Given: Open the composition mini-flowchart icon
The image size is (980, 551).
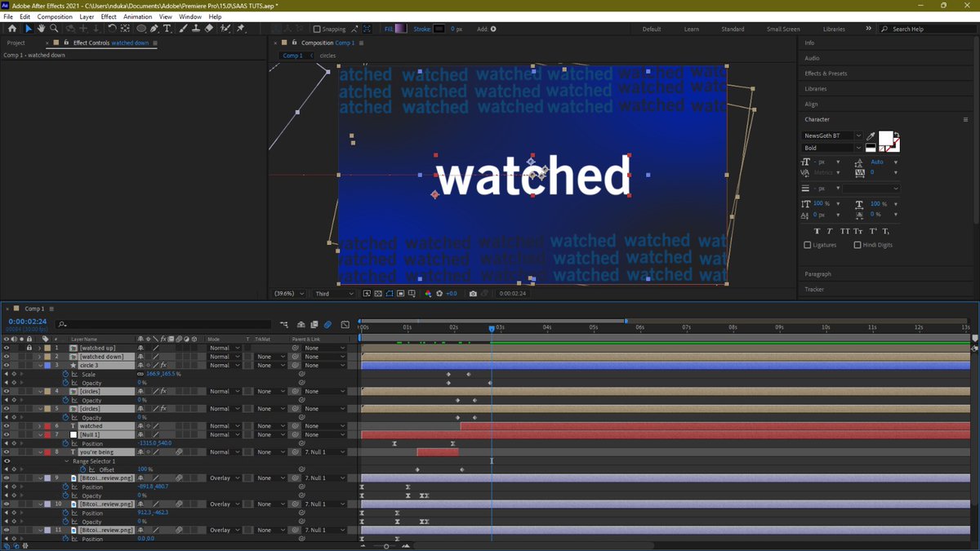Looking at the screenshot, I should click(x=284, y=325).
